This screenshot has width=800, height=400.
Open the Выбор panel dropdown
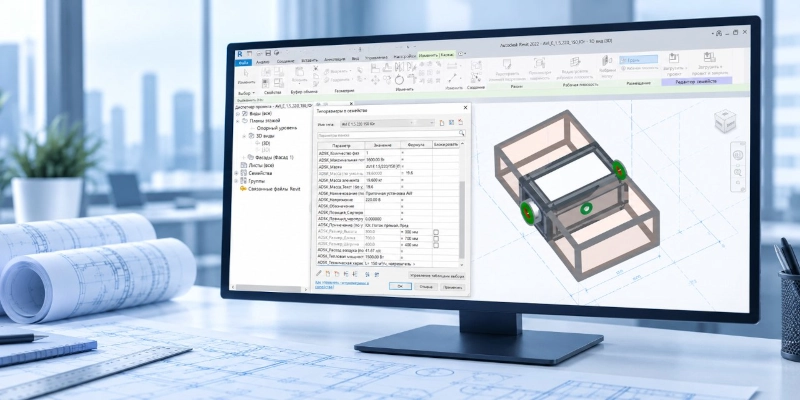(246, 93)
